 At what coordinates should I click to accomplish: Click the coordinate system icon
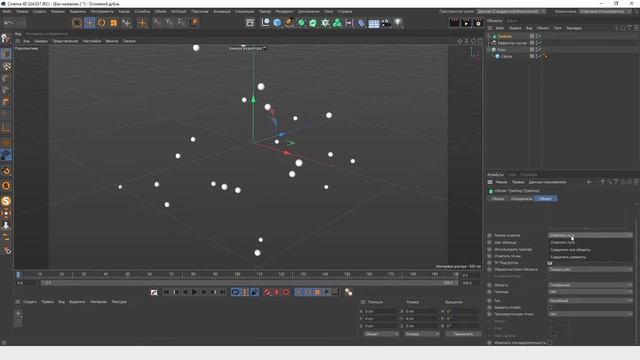point(194,23)
